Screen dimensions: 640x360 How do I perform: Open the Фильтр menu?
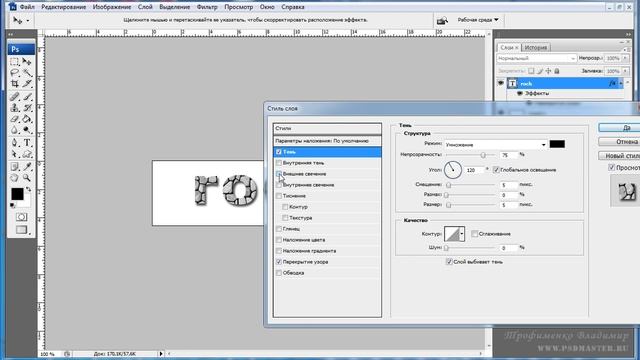[207, 7]
